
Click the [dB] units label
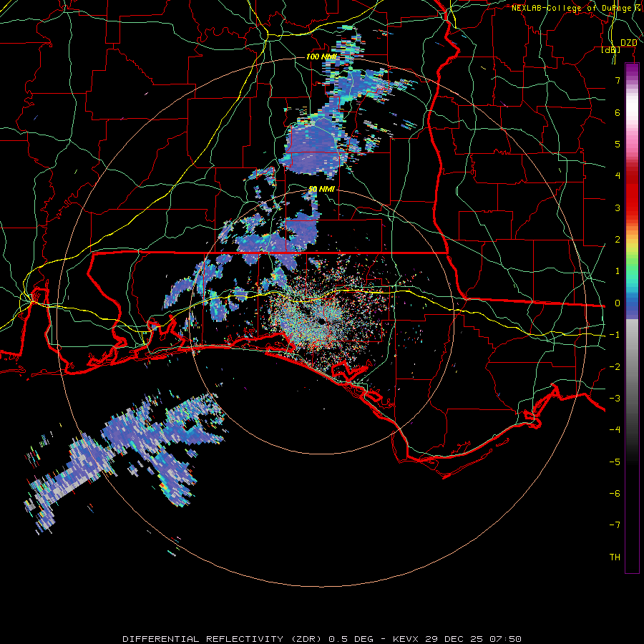pos(611,50)
